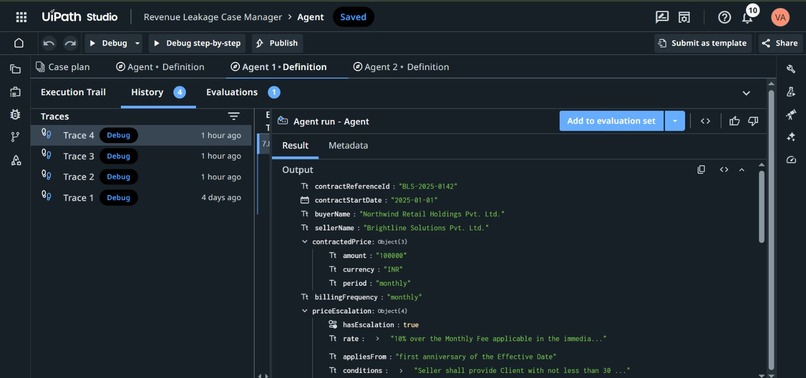The width and height of the screenshot is (806, 378).
Task: Collapse the bottom panel chevron
Action: click(x=746, y=93)
